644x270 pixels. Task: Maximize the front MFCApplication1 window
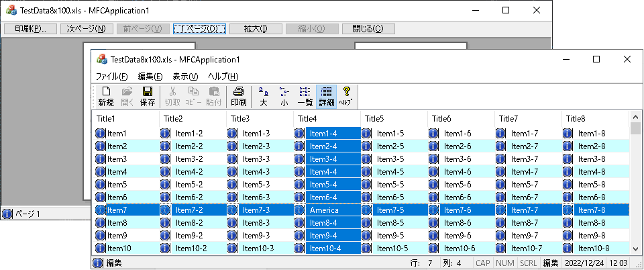point(596,59)
